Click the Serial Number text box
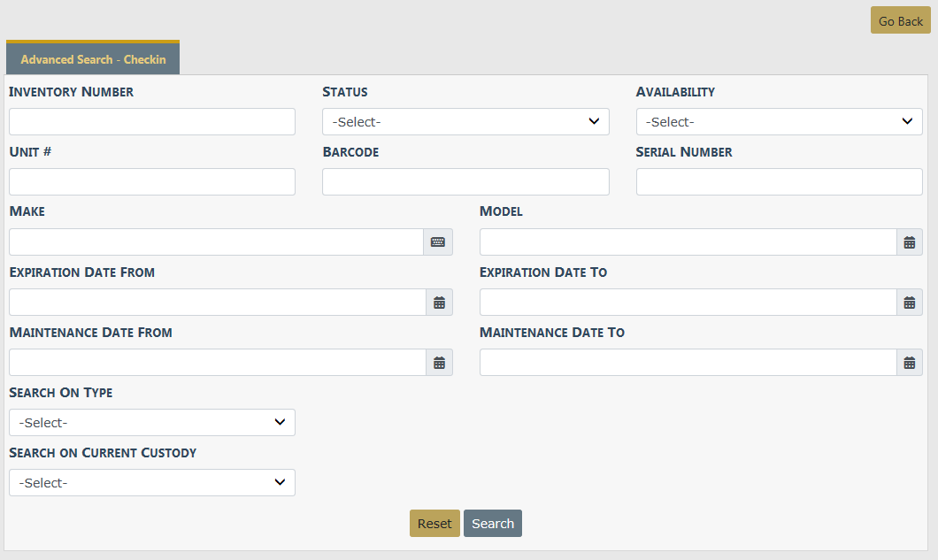The height and width of the screenshot is (560, 938). (x=779, y=182)
